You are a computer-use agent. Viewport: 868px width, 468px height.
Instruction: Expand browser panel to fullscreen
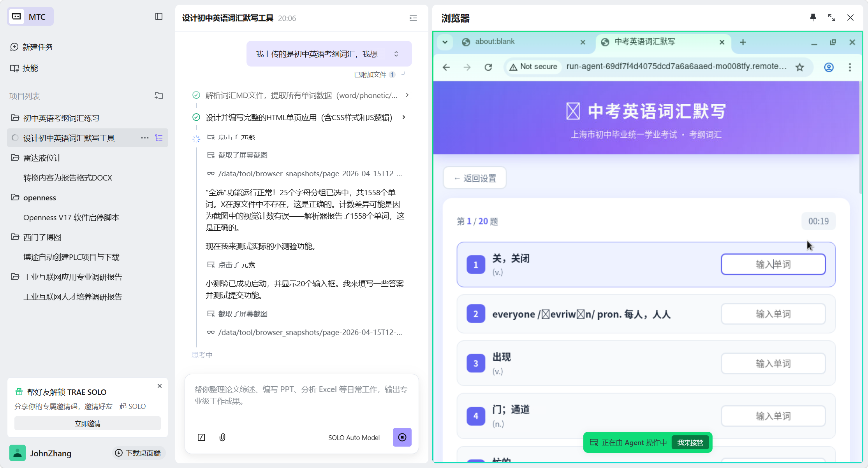(x=831, y=18)
